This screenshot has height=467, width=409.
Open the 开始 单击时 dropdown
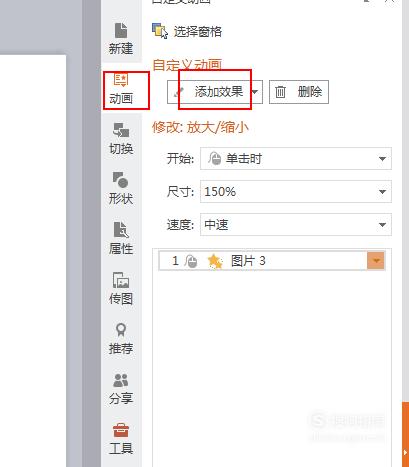(296, 159)
